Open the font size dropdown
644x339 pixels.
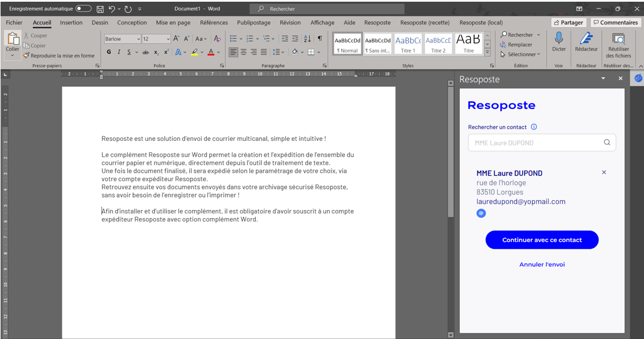pos(168,39)
